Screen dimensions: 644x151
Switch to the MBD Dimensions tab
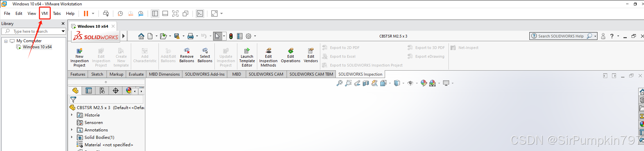[x=165, y=74]
